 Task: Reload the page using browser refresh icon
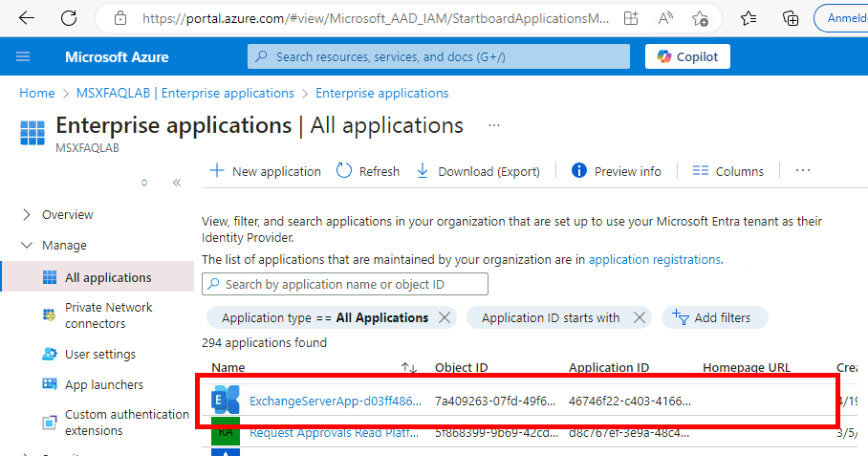[x=69, y=18]
